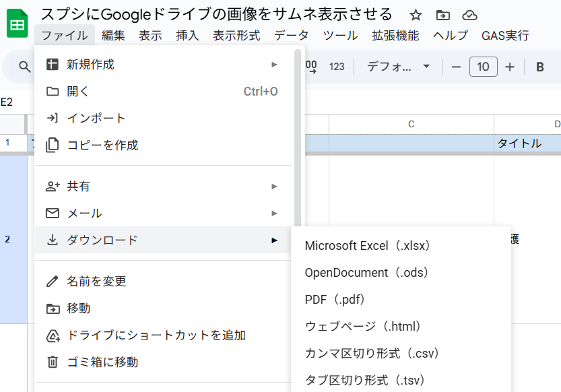Click the 名前を変更 pencil icon
This screenshot has height=392, width=561.
click(53, 281)
